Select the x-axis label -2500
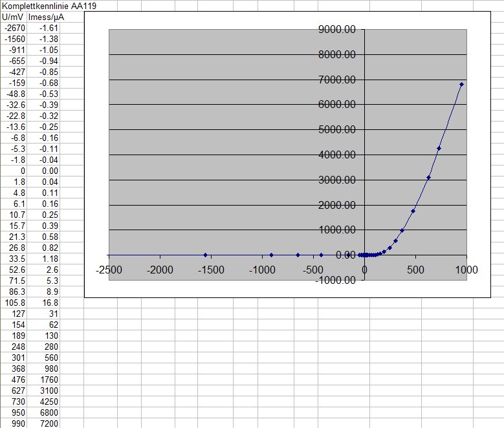The image size is (504, 428). [x=109, y=270]
